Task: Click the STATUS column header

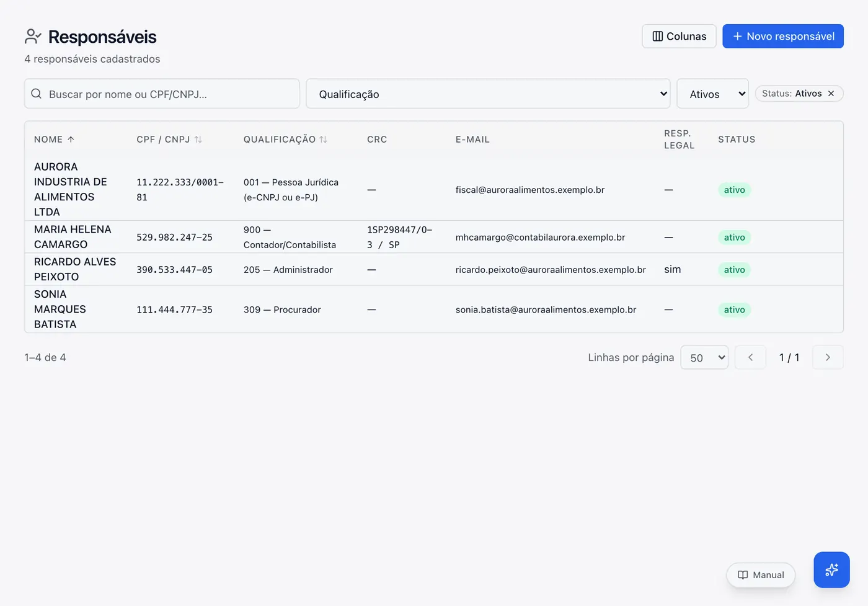Action: 737,140
